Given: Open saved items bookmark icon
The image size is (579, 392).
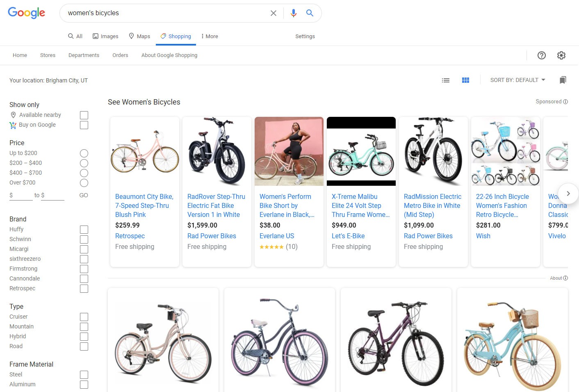Looking at the screenshot, I should tap(563, 80).
